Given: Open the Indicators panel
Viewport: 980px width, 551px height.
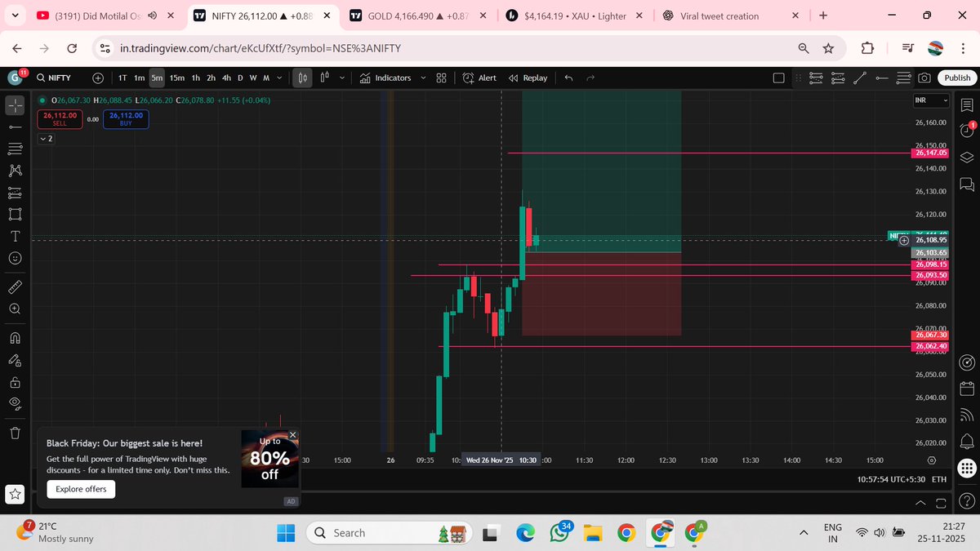Looking at the screenshot, I should point(392,78).
